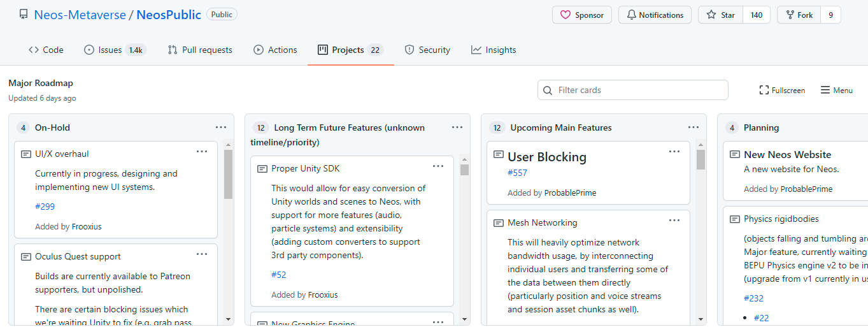Open issue #22 link
868x334 pixels.
[x=762, y=318]
